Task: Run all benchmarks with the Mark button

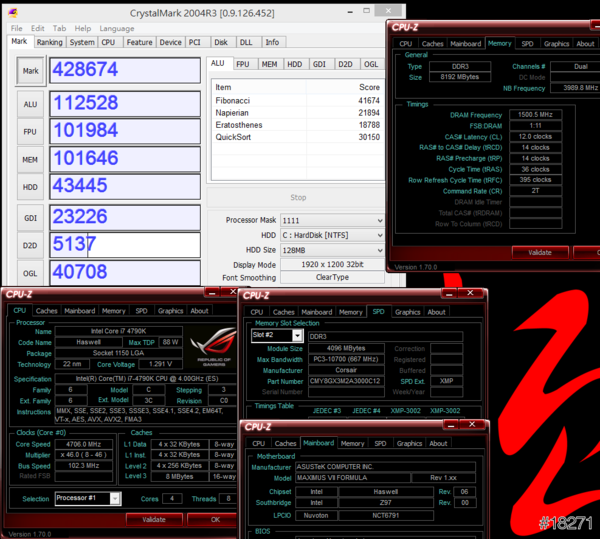Action: [31, 71]
